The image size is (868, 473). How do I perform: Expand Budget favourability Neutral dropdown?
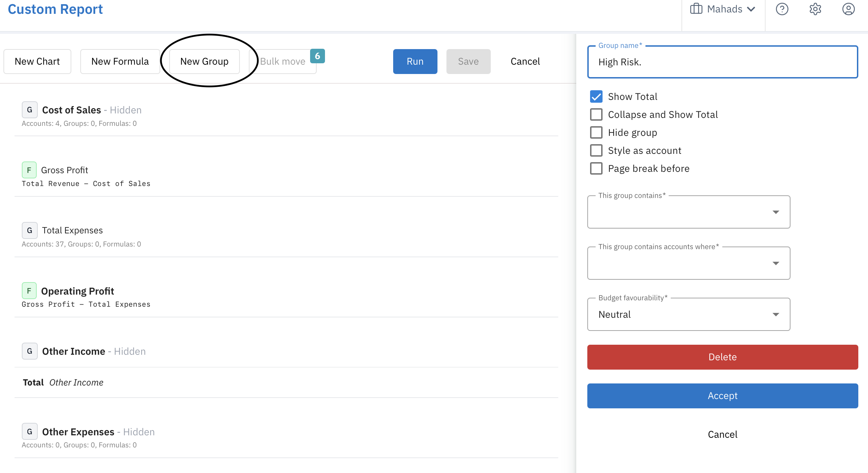click(x=688, y=314)
